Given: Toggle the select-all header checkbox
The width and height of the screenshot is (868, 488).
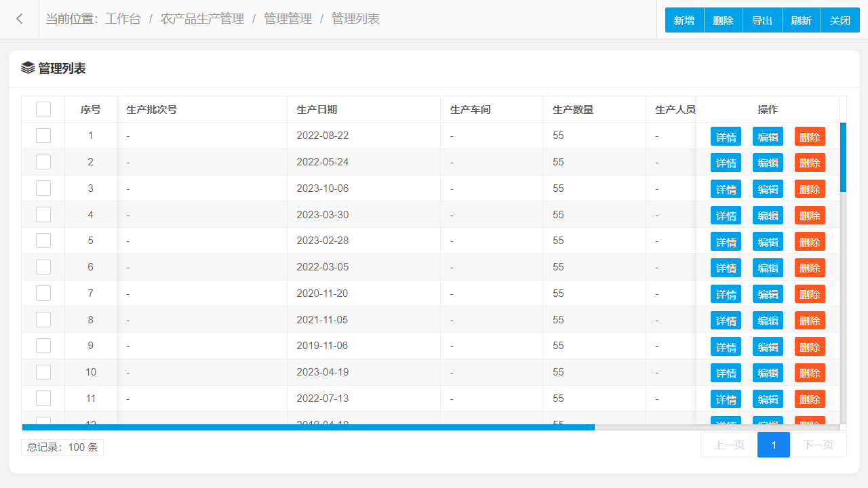Looking at the screenshot, I should (43, 109).
